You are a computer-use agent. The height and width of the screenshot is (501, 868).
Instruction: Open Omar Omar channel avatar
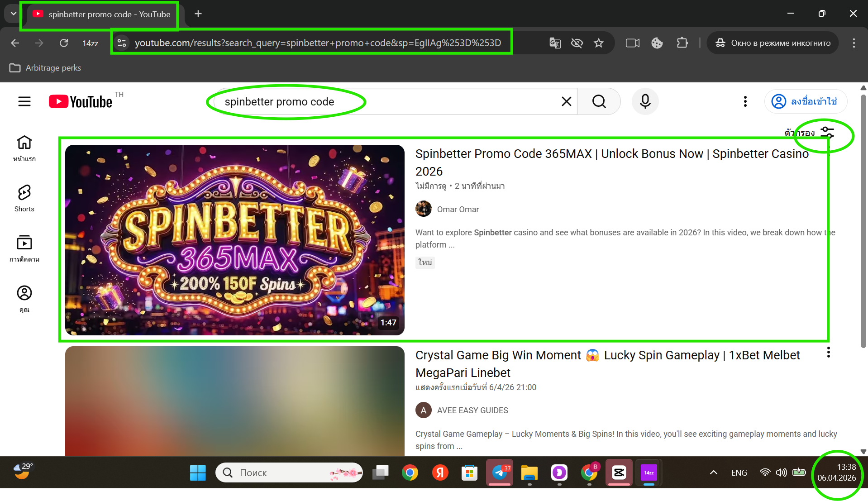[x=423, y=209]
